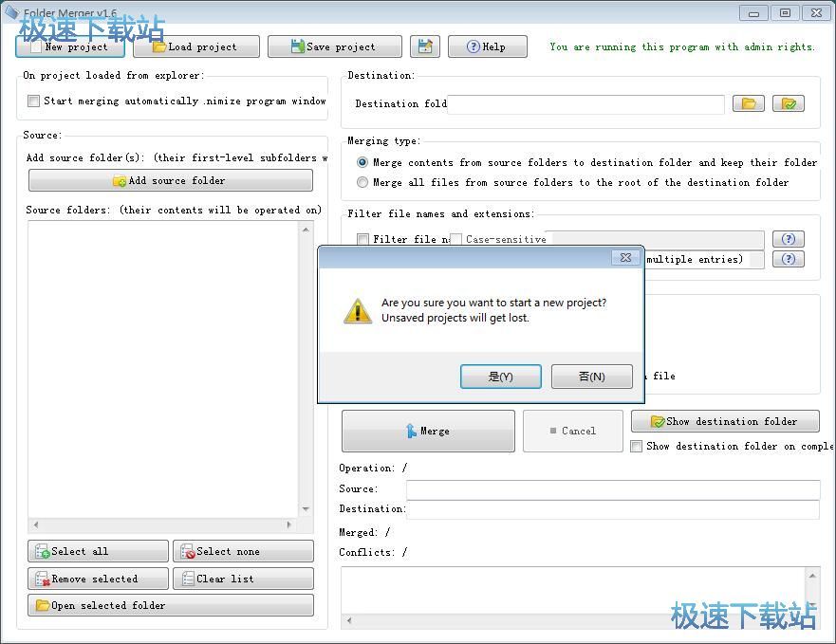The width and height of the screenshot is (836, 644).
Task: Click the admin rights notice text
Action: (682, 46)
